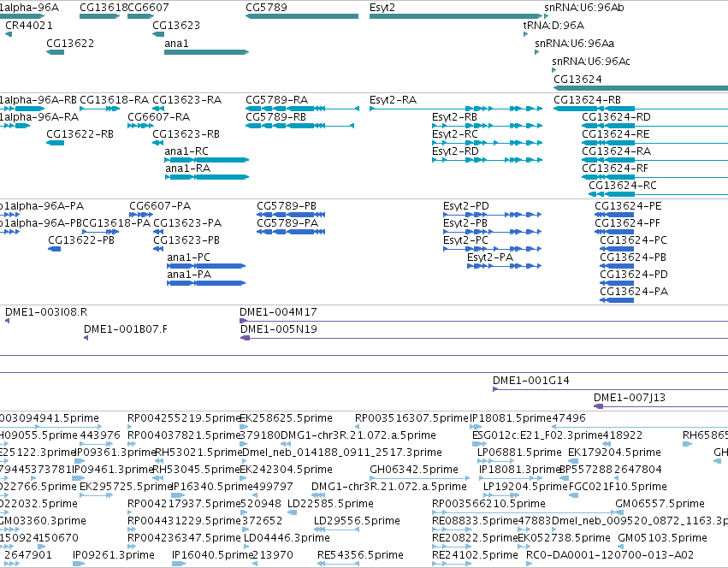The image size is (728, 568).
Task: Click BAC end DME1-003I08.R
Action: [x=8, y=321]
